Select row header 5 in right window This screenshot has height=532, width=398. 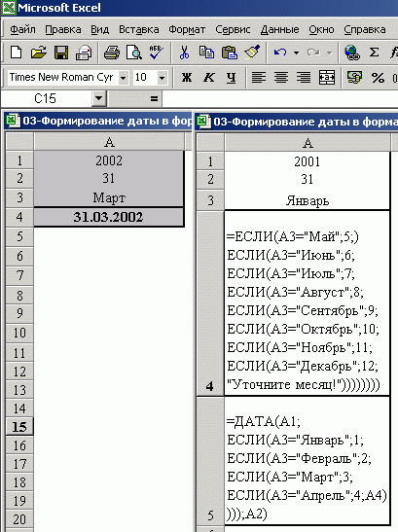click(x=210, y=461)
